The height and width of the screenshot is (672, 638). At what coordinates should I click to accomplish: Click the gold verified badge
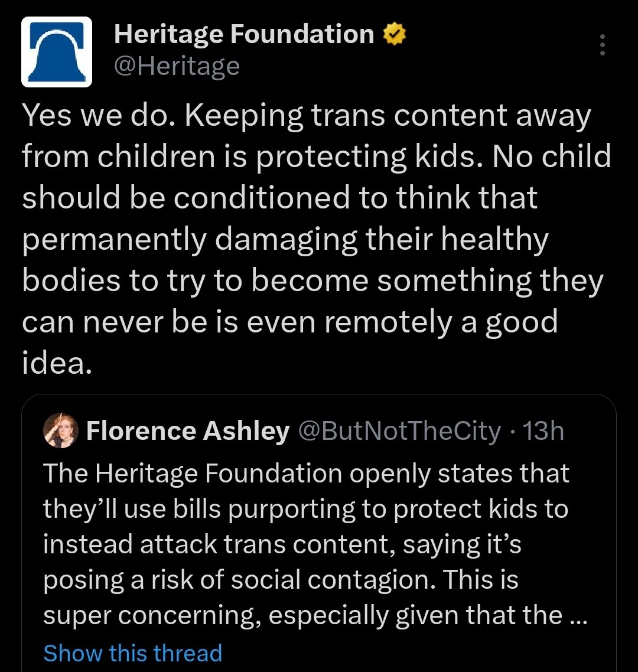(x=394, y=35)
